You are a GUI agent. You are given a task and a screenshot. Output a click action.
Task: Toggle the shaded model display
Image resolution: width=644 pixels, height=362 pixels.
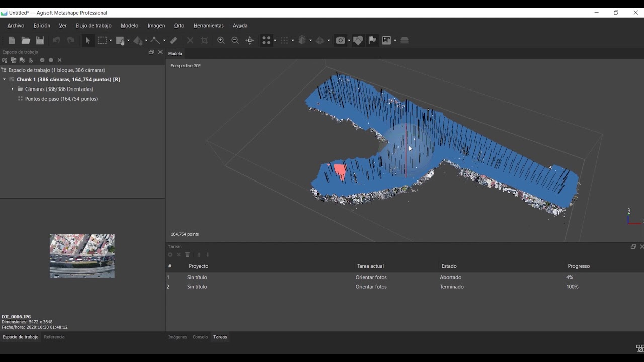pyautogui.click(x=302, y=40)
